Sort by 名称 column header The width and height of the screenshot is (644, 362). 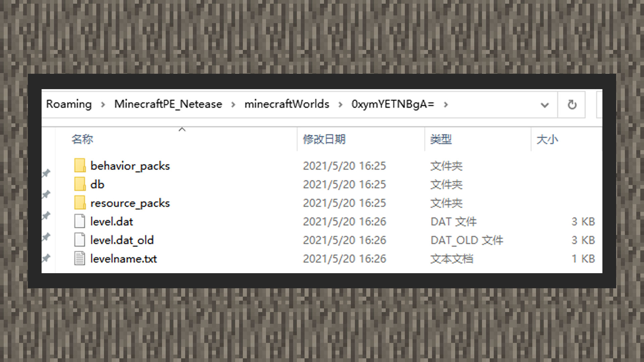pyautogui.click(x=82, y=139)
